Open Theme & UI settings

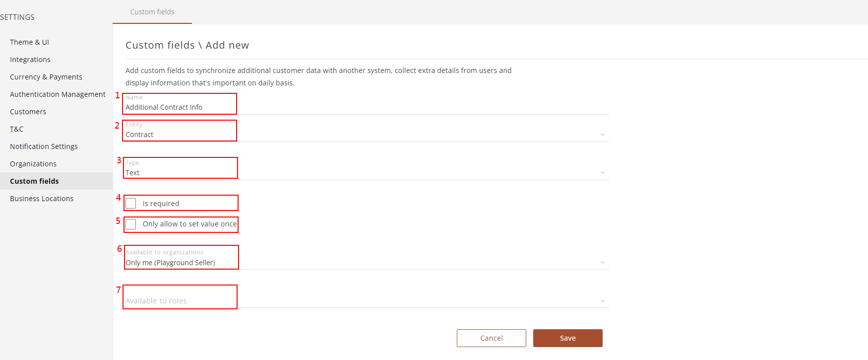(29, 42)
